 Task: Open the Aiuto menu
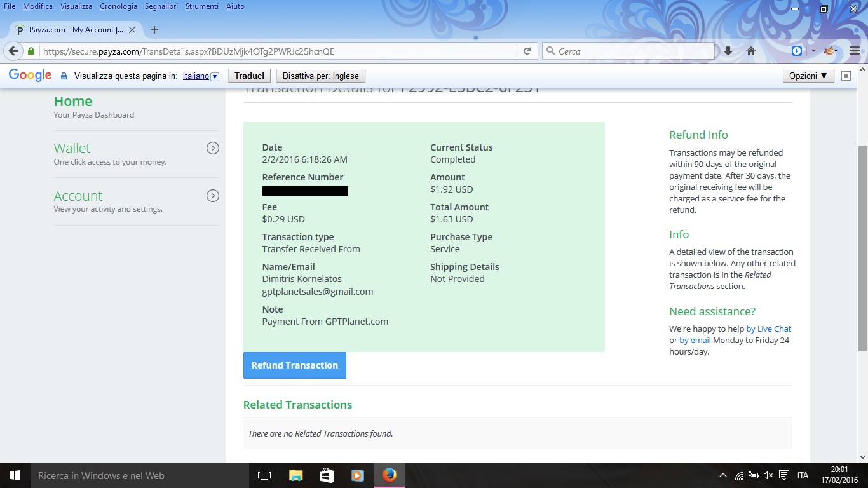click(235, 6)
